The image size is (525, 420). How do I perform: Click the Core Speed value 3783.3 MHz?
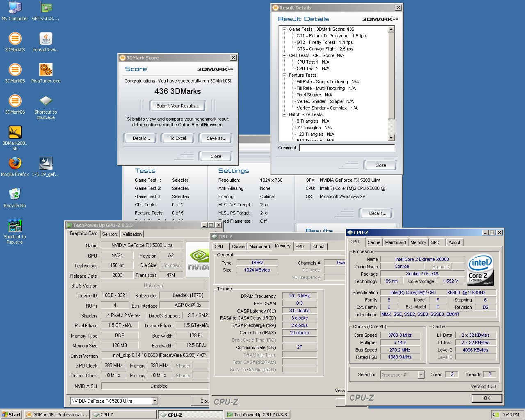[399, 335]
